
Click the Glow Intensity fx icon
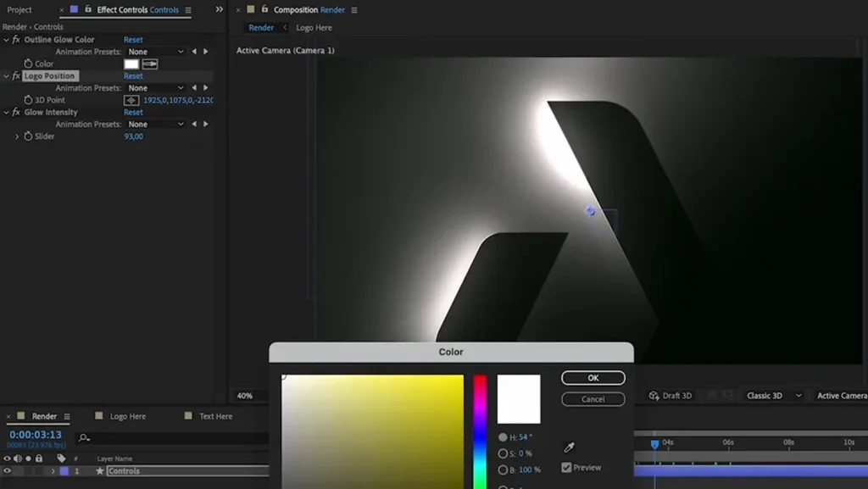(x=16, y=113)
